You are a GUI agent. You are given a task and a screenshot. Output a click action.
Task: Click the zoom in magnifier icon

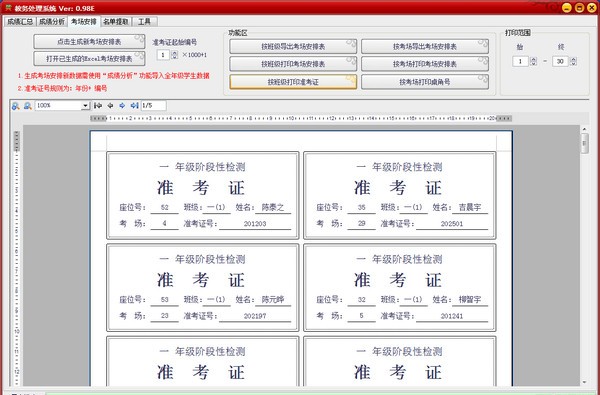(x=15, y=106)
